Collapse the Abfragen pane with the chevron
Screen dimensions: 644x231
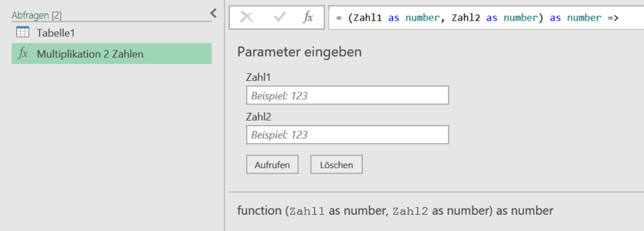[213, 14]
